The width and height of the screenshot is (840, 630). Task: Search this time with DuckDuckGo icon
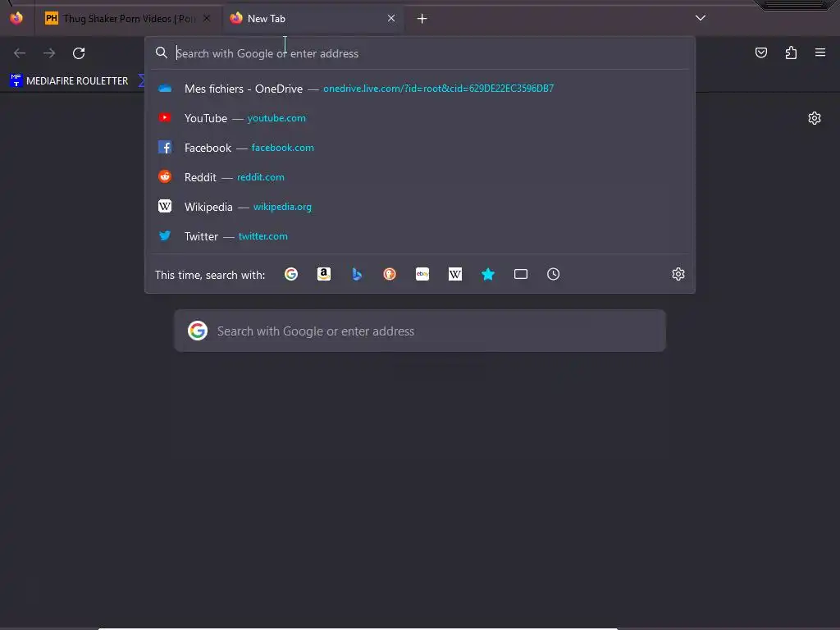[x=390, y=274]
